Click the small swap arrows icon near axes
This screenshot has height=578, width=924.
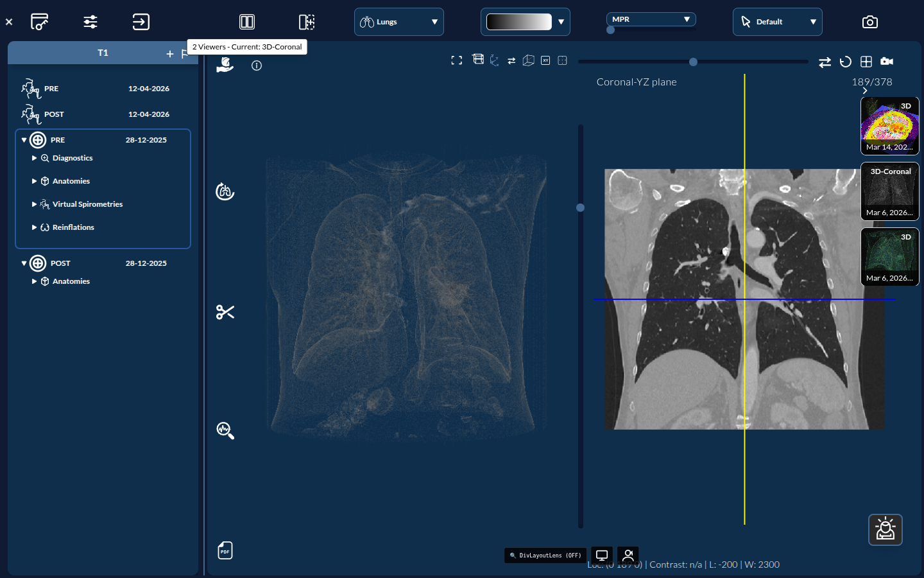pos(511,61)
